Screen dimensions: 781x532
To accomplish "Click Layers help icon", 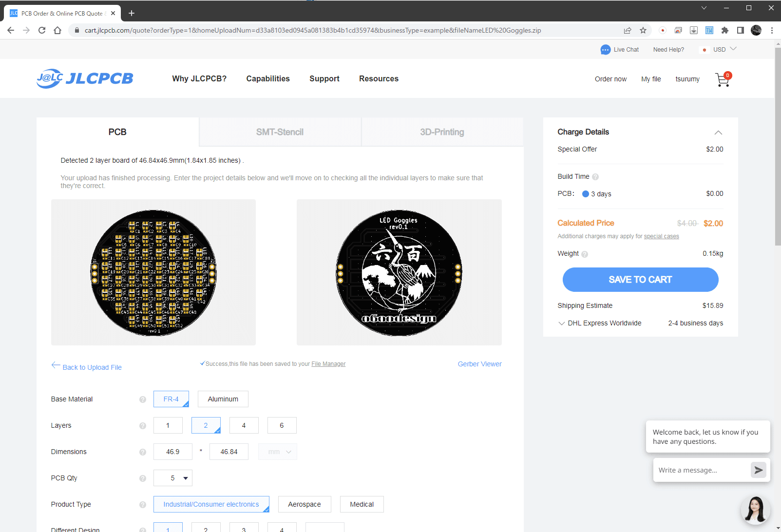I will pos(143,426).
